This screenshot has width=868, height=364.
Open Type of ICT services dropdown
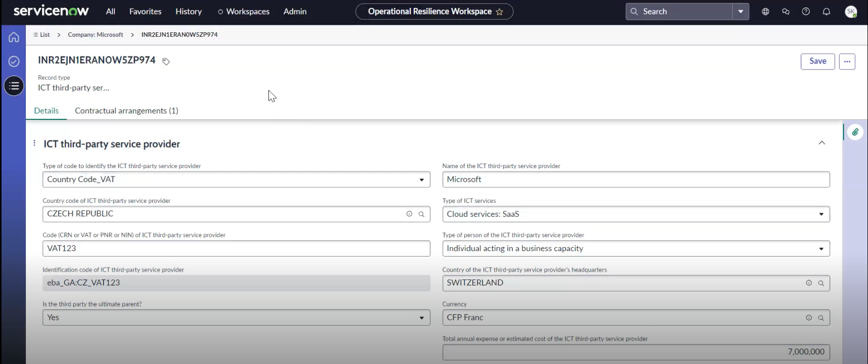[x=636, y=214]
